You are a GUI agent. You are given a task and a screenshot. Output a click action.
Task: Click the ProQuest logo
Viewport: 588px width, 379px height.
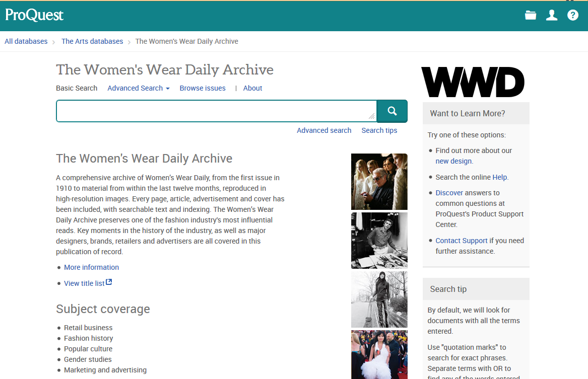tap(34, 15)
